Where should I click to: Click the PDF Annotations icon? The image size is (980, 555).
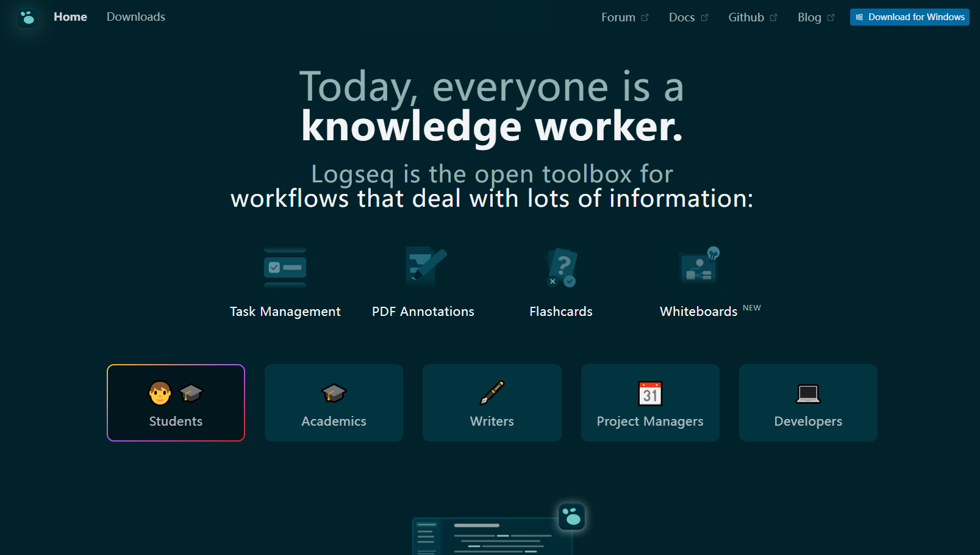[x=426, y=266]
